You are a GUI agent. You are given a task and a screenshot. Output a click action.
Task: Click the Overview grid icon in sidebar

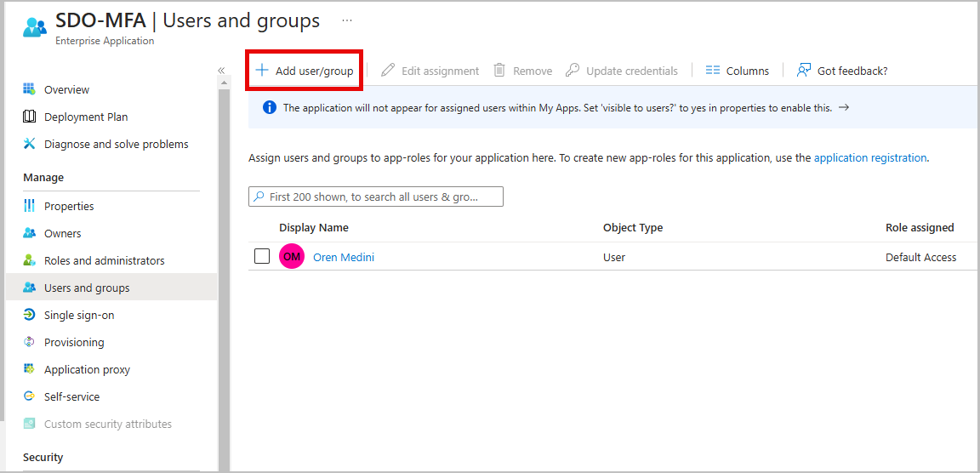(x=29, y=89)
